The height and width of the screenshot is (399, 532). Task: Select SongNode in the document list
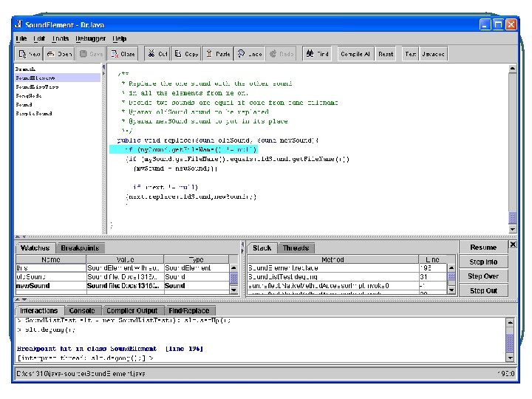[x=30, y=96]
